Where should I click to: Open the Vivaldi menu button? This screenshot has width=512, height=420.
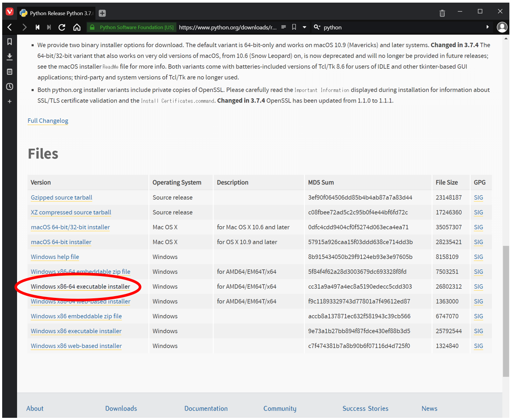coord(10,12)
